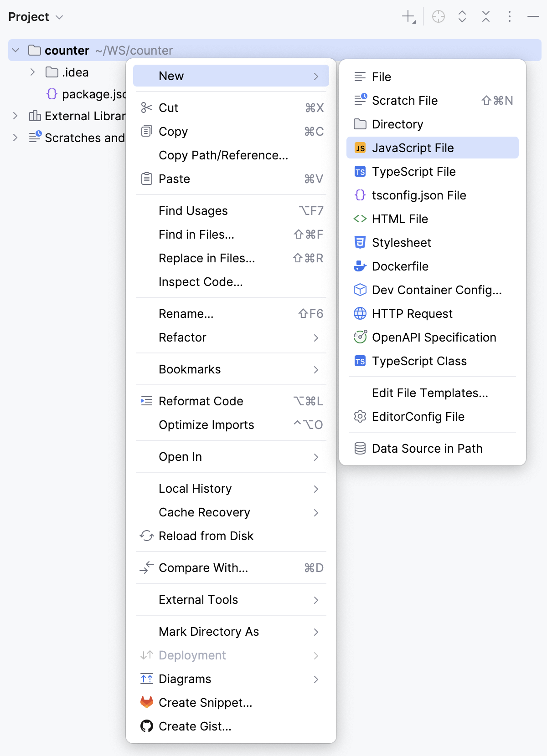Click the Collapse All icon in Project toolbar
This screenshot has width=547, height=756.
(x=486, y=17)
